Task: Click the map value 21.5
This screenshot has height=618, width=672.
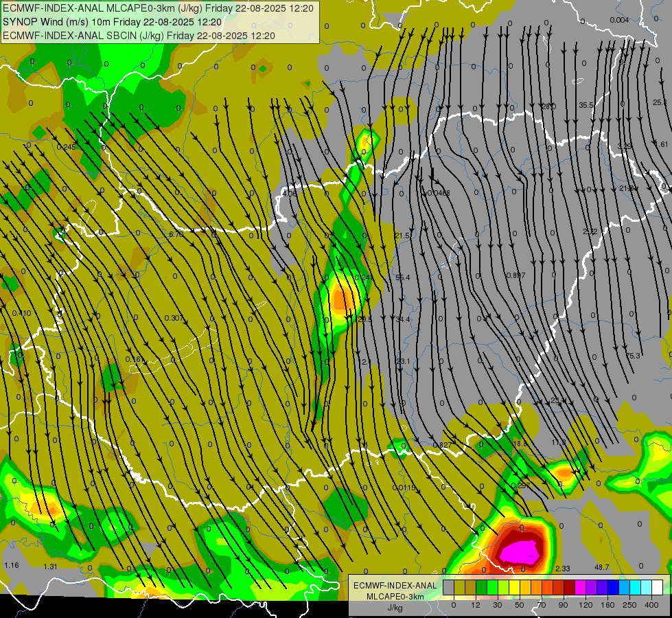Action: click(402, 236)
